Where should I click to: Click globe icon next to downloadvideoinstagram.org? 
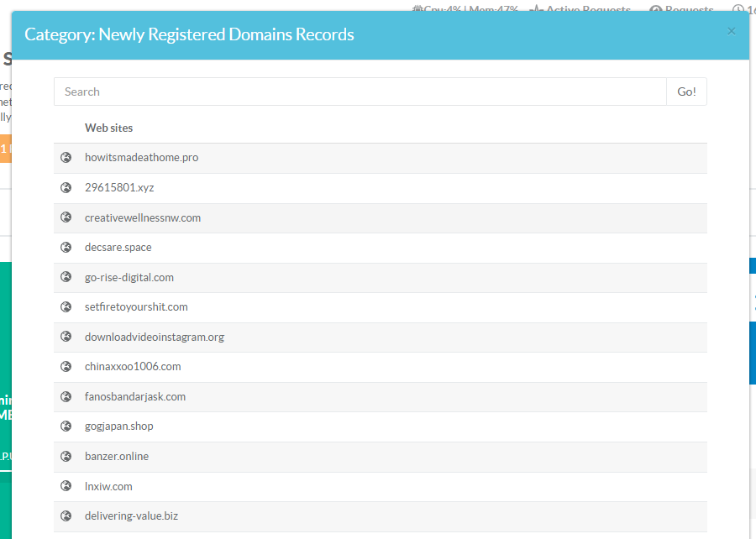[x=66, y=337]
